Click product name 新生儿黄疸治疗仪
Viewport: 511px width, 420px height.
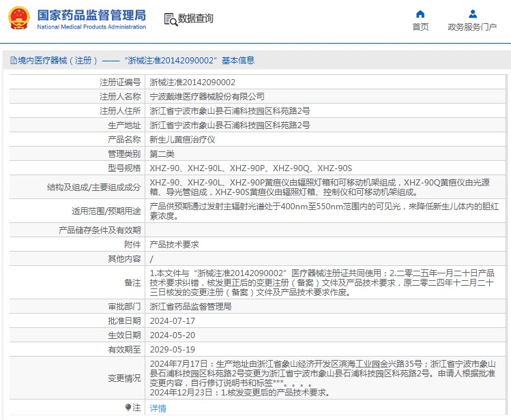coord(182,139)
